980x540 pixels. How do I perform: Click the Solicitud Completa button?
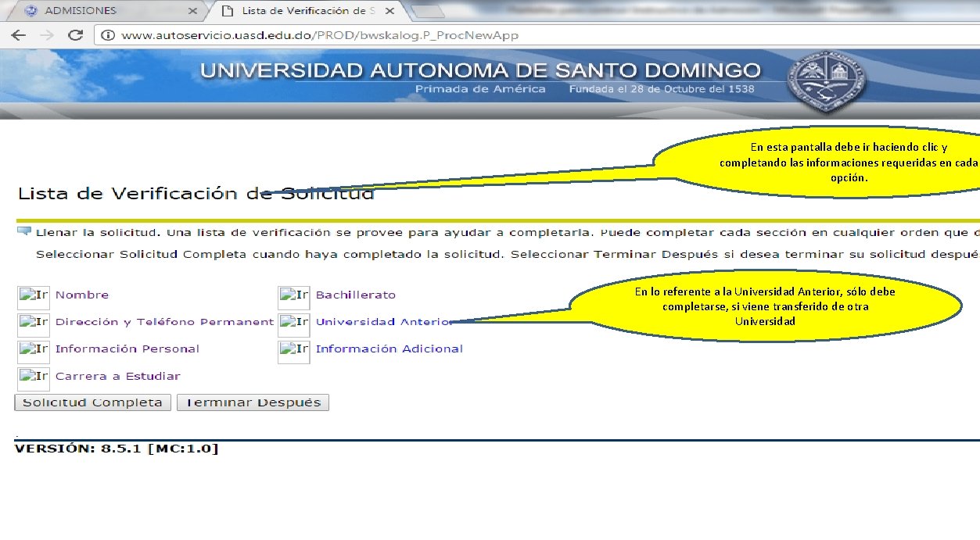(x=92, y=402)
